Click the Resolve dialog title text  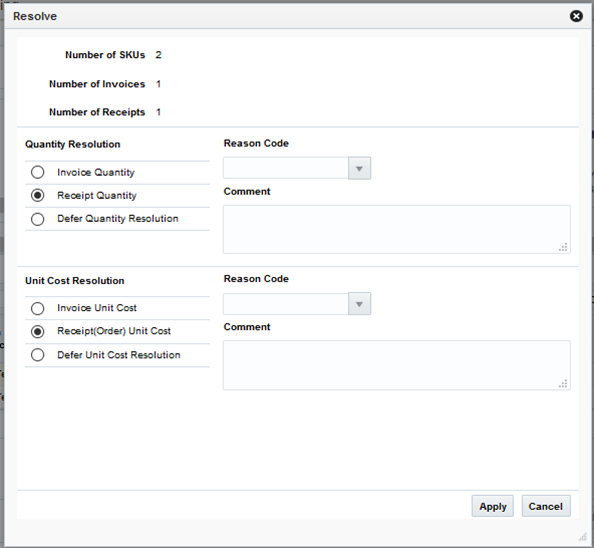pos(35,16)
